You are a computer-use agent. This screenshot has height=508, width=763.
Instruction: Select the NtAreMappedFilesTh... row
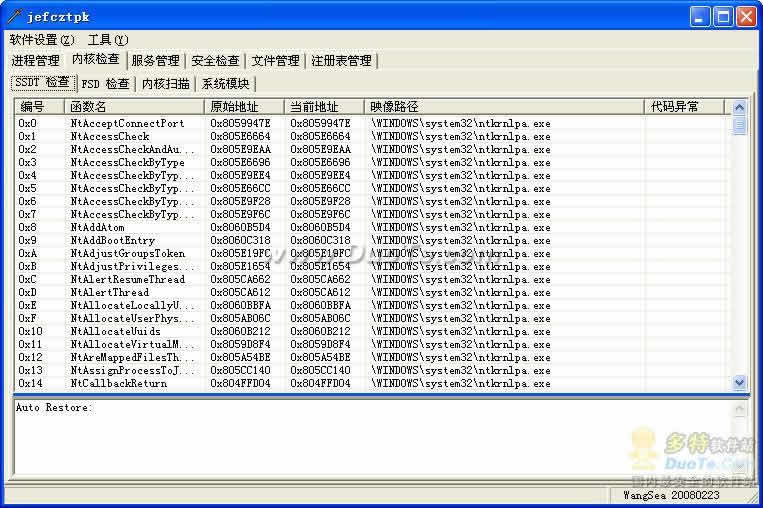click(x=373, y=357)
